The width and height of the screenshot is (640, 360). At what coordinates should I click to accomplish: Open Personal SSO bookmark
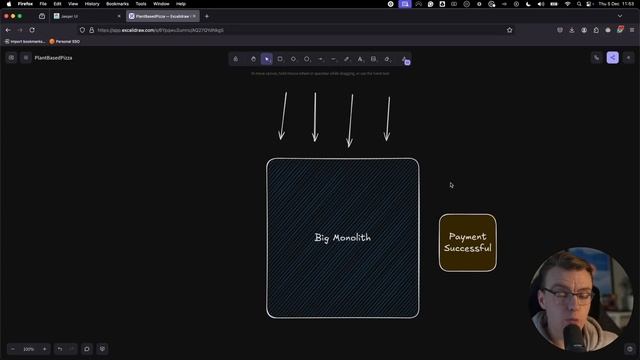coord(64,42)
